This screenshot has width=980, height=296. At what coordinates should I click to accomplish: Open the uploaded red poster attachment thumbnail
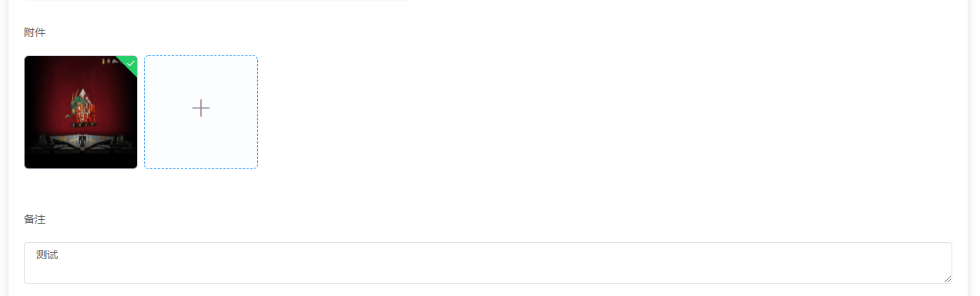click(81, 112)
